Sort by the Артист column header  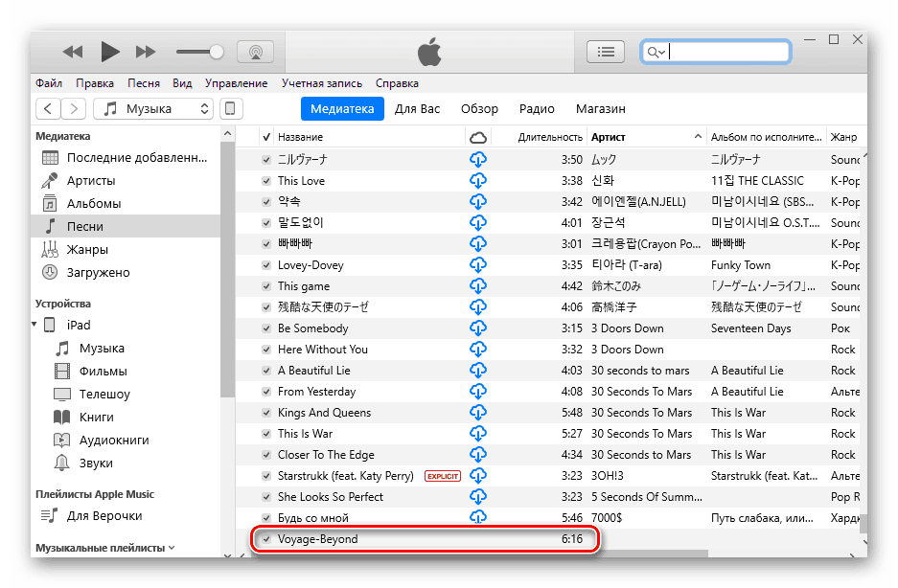tap(646, 137)
